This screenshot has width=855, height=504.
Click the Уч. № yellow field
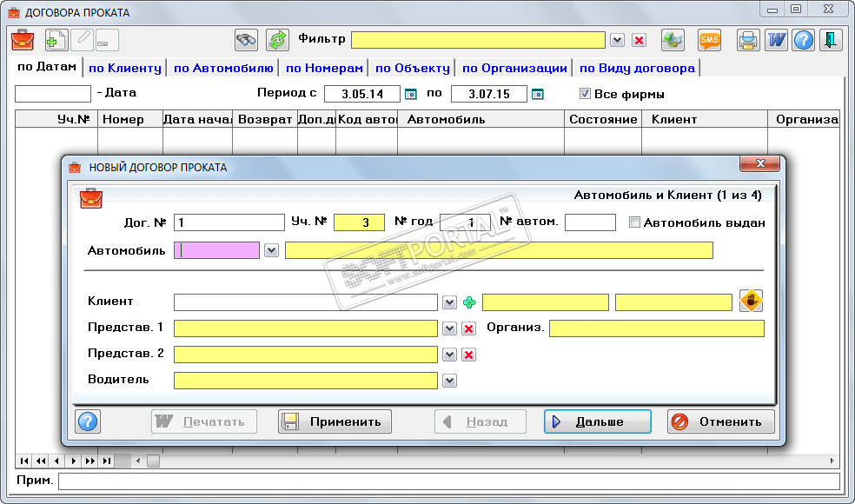pyautogui.click(x=359, y=222)
